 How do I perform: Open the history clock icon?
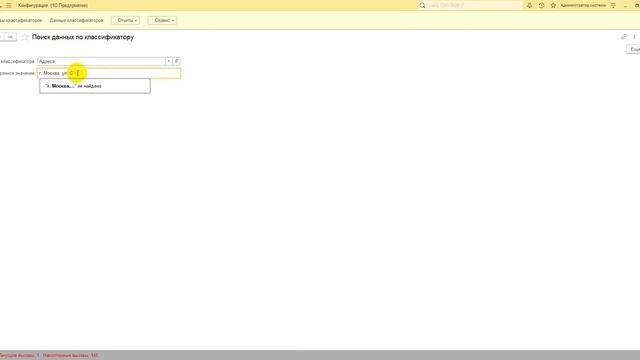click(541, 5)
